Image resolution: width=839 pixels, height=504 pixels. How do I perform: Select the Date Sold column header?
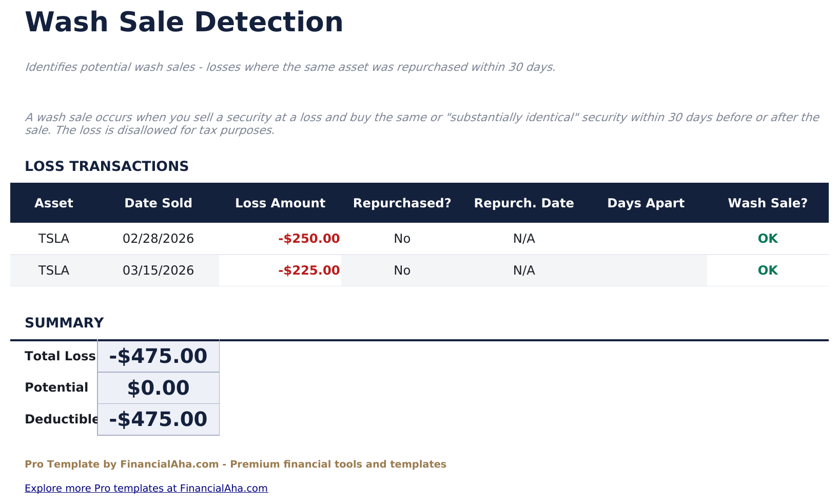pyautogui.click(x=158, y=203)
